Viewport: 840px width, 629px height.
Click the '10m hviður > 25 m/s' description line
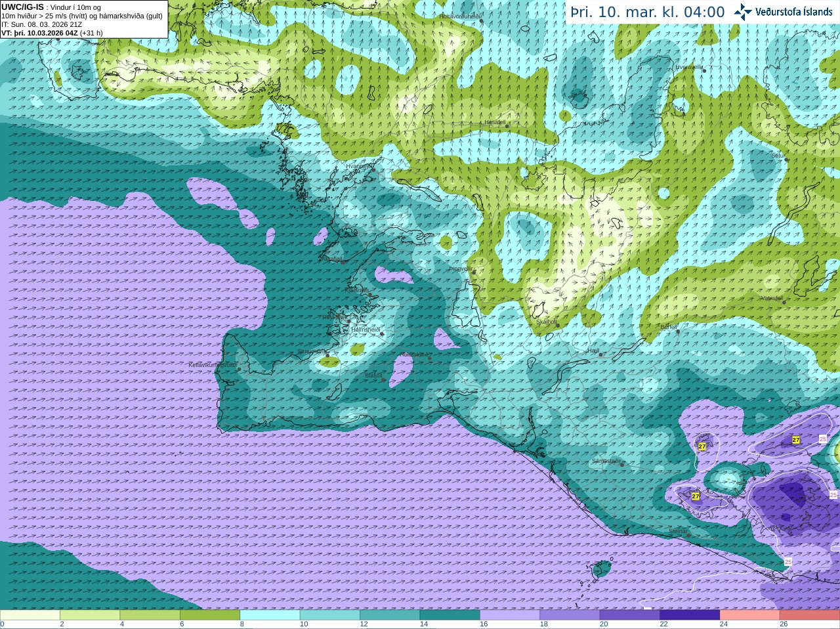pos(82,16)
